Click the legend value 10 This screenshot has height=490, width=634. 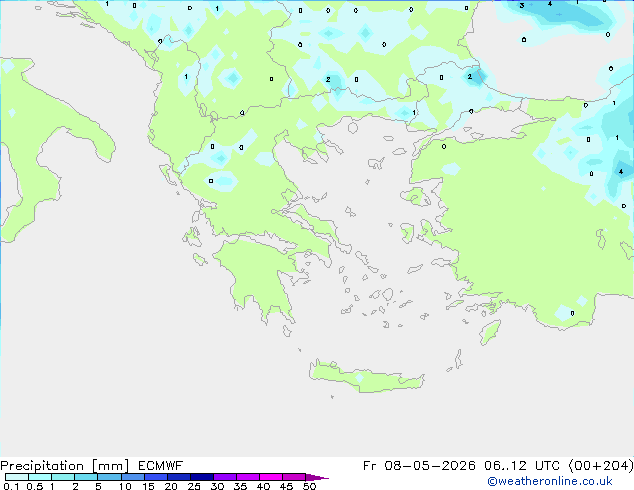point(125,486)
